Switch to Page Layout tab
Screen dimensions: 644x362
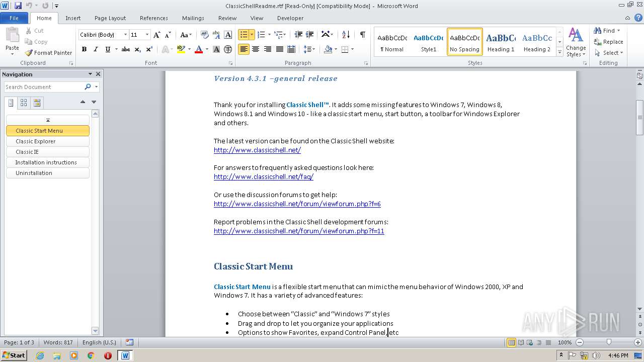(x=110, y=18)
